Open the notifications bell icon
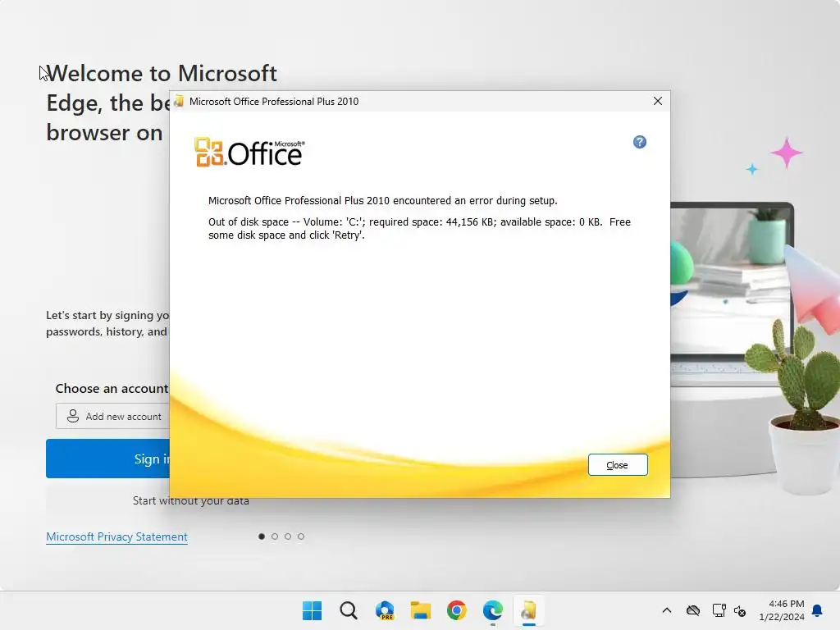Screen dimensions: 840x630 (818, 610)
